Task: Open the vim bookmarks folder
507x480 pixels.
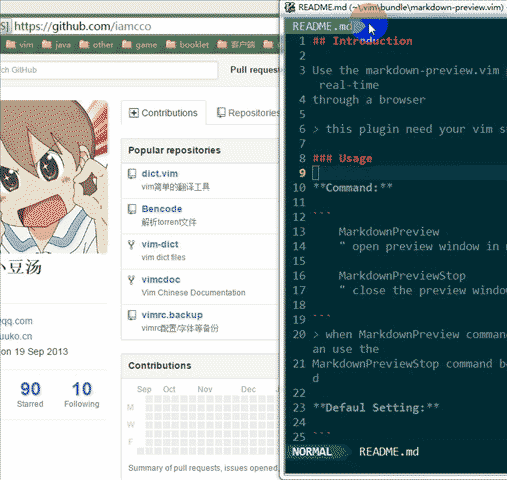Action: click(x=20, y=44)
